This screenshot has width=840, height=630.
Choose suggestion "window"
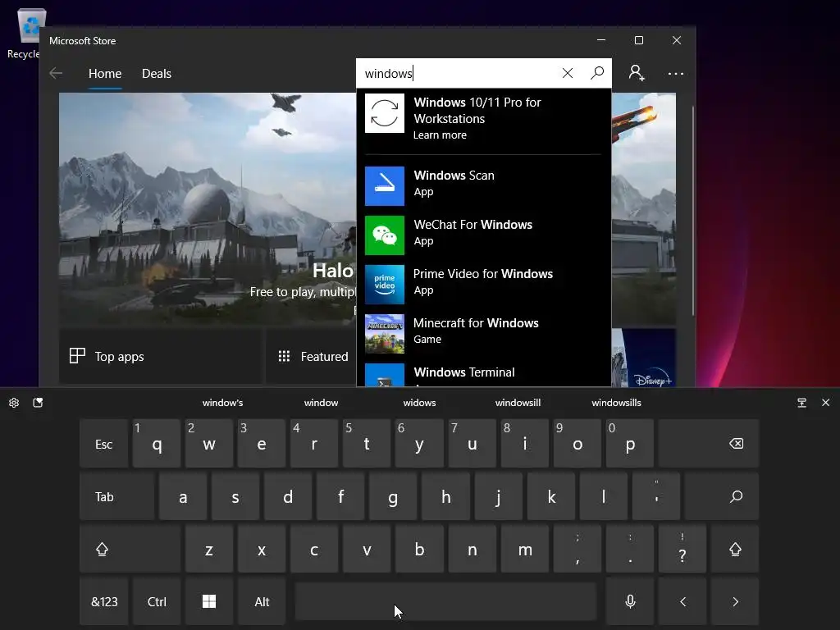click(x=321, y=403)
